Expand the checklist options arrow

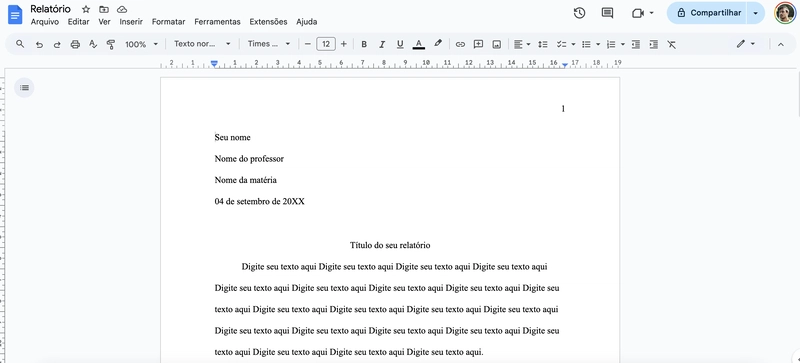(573, 44)
